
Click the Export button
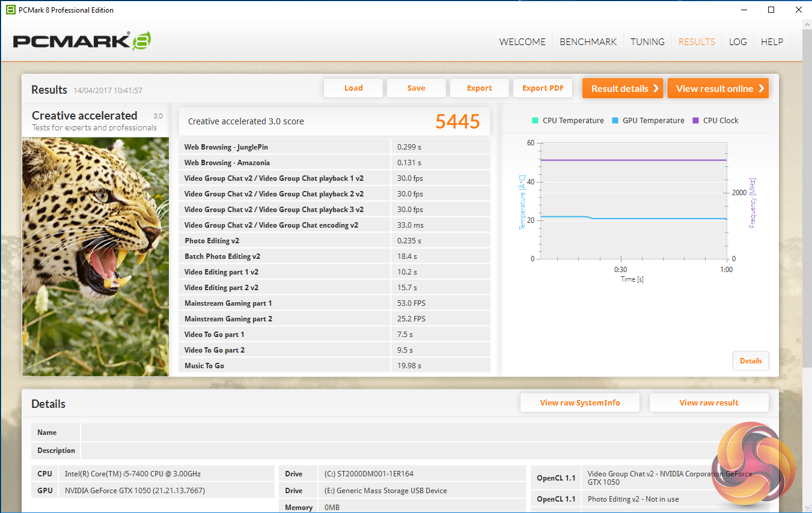click(x=479, y=88)
